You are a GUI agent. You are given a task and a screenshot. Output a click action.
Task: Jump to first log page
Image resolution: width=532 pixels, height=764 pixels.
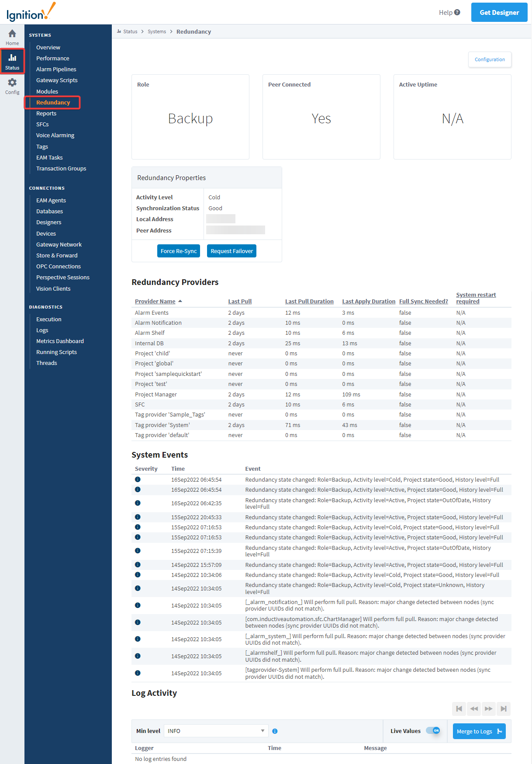click(459, 708)
